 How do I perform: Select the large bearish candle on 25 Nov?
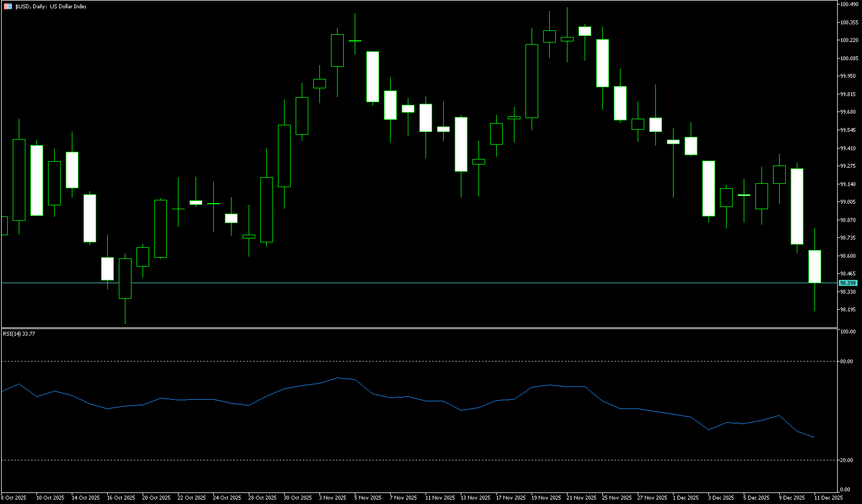coord(602,63)
